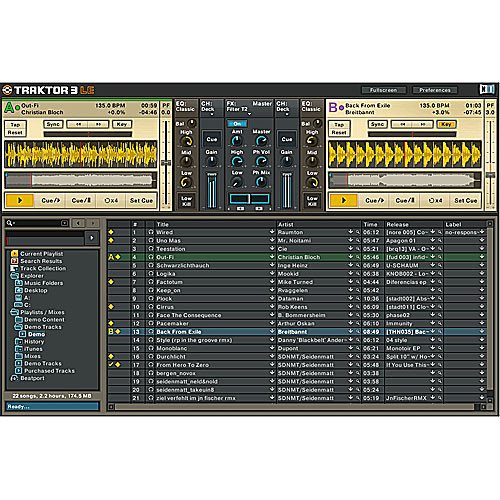Toggle Sync on Deck B
The width and height of the screenshot is (500, 500).
click(x=377, y=124)
